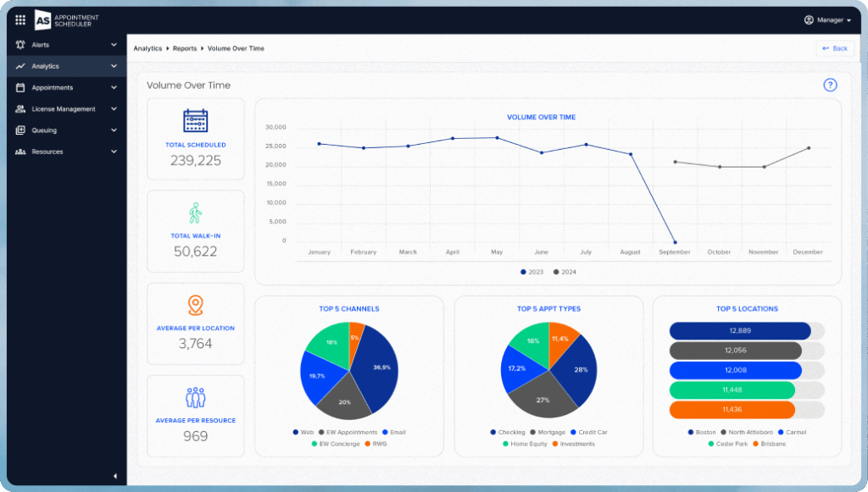Click the Queuing icon in sidebar
This screenshot has width=868, height=492.
click(x=20, y=130)
